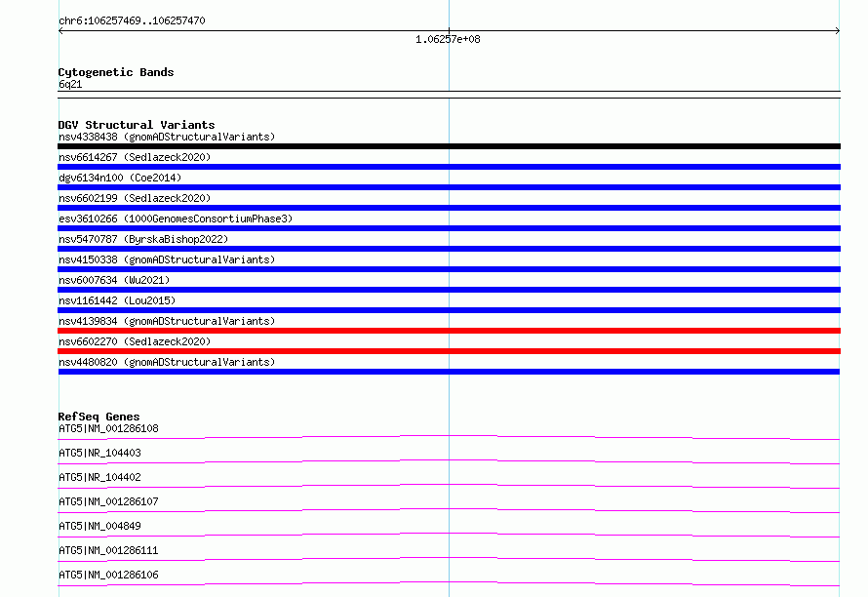Open the ATG5|NM_001286107 transcript label

pos(108,501)
